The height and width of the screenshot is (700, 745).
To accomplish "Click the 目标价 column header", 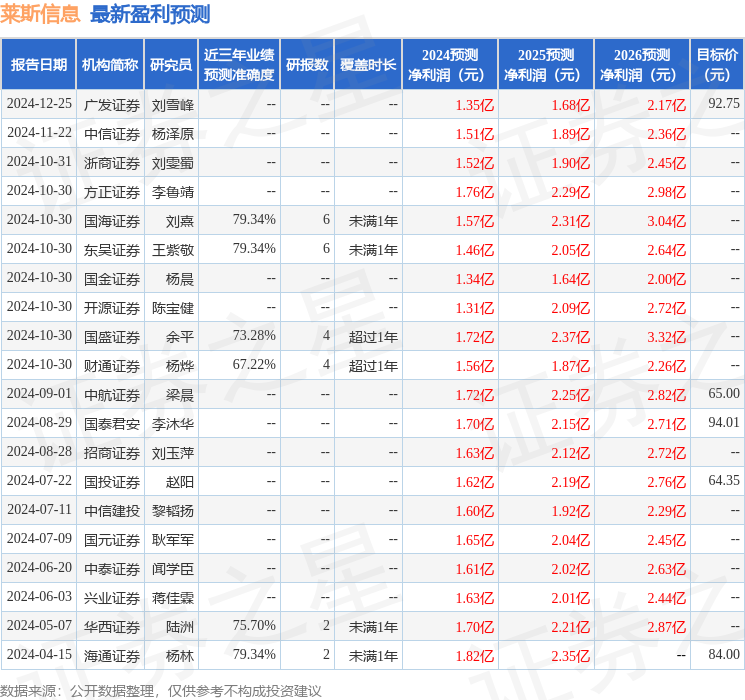I will coord(717,65).
